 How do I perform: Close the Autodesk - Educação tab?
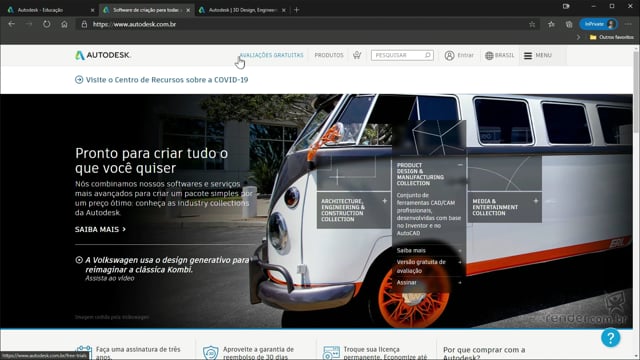pos(92,10)
